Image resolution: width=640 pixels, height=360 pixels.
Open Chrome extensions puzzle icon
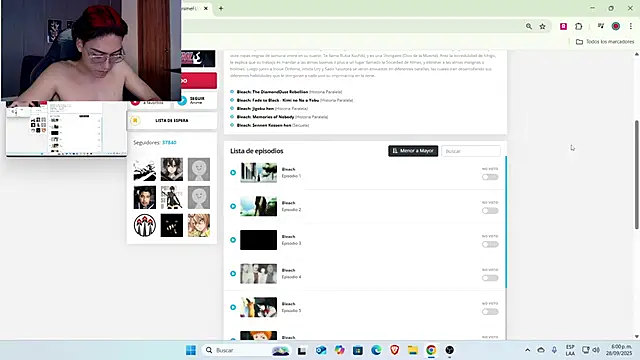(x=578, y=26)
